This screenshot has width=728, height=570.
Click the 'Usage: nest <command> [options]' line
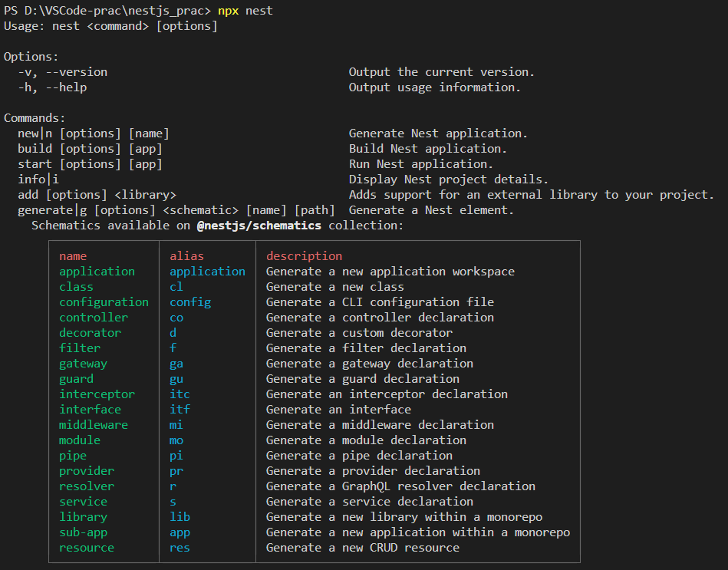[x=110, y=26]
